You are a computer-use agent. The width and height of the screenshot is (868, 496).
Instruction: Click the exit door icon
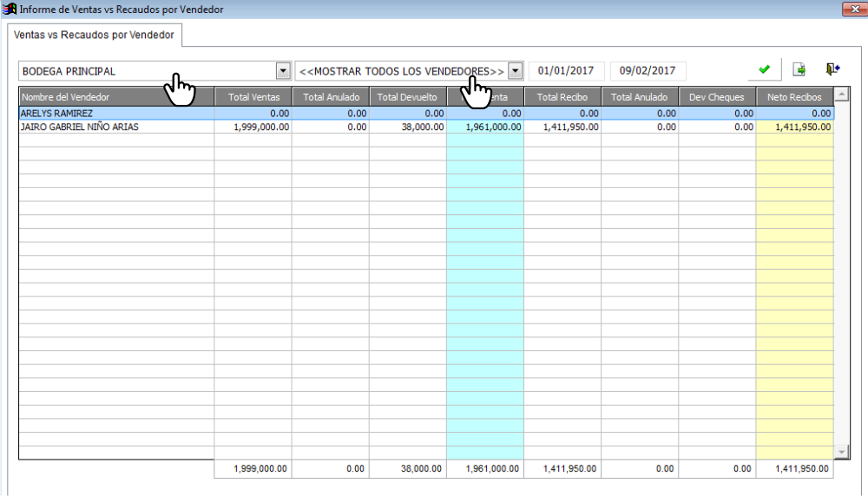pyautogui.click(x=832, y=69)
